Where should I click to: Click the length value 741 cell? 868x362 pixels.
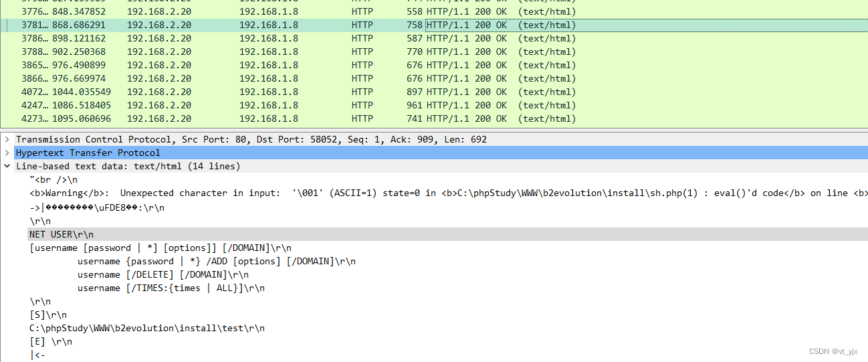[x=415, y=118]
